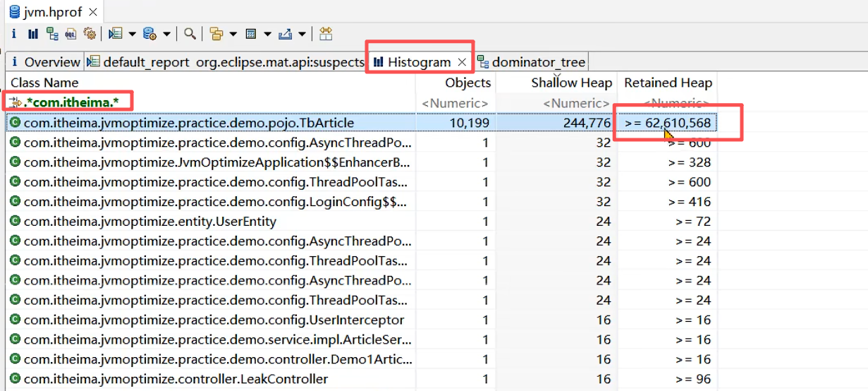Image resolution: width=868 pixels, height=391 pixels.
Task: Select the com.itheima...pojo.TbArticle class name
Action: (x=189, y=123)
